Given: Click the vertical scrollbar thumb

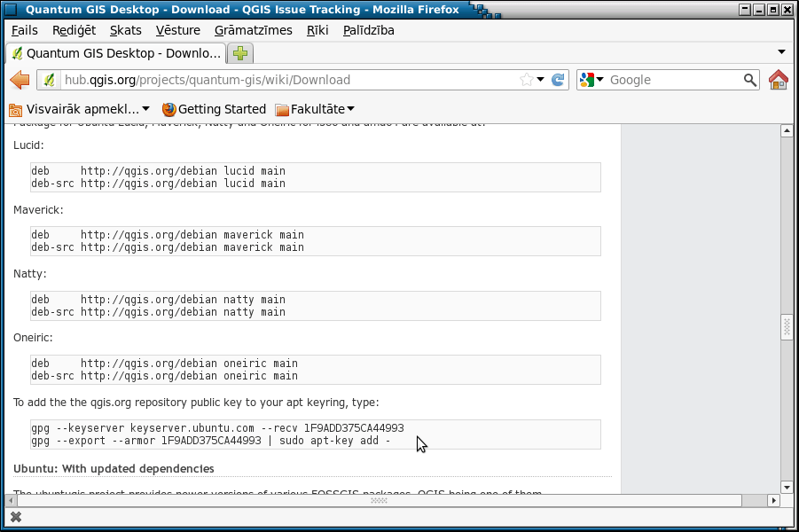Looking at the screenshot, I should tap(787, 328).
